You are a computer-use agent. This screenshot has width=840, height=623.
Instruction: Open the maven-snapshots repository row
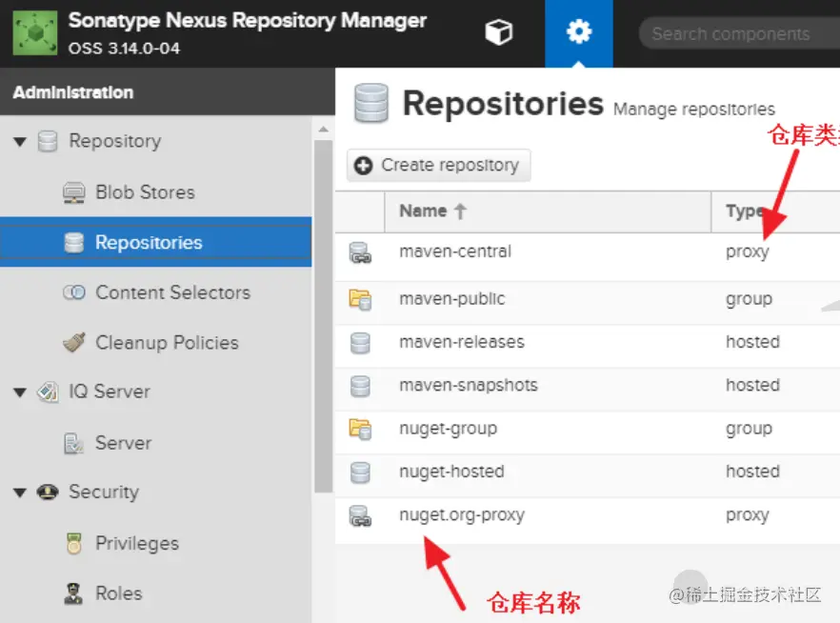(588, 390)
